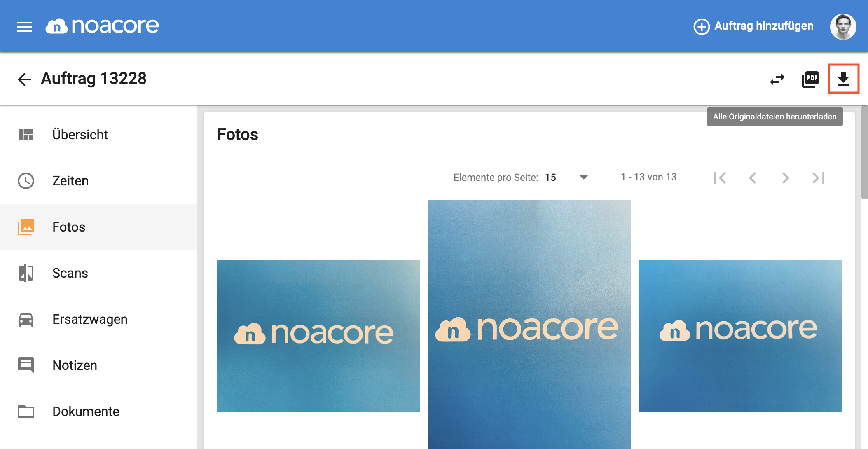Open the first landscape noacore photo
The height and width of the screenshot is (449, 868).
pos(318,335)
